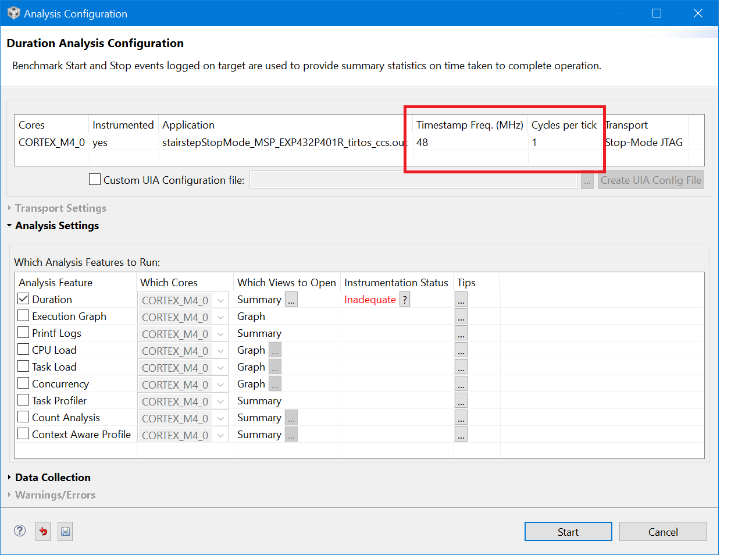Screen dimensions: 756x555
Task: Check Custom UIA Configuration file option
Action: point(95,180)
